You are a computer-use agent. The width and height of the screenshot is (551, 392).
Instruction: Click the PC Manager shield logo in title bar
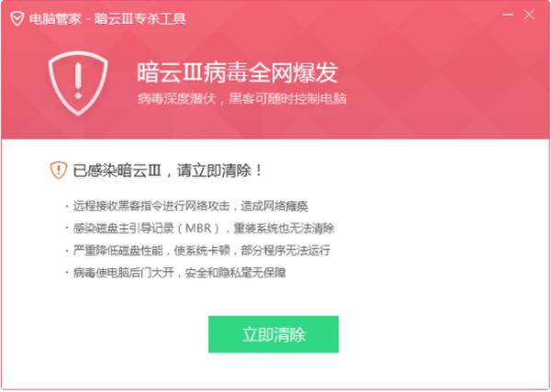17,18
